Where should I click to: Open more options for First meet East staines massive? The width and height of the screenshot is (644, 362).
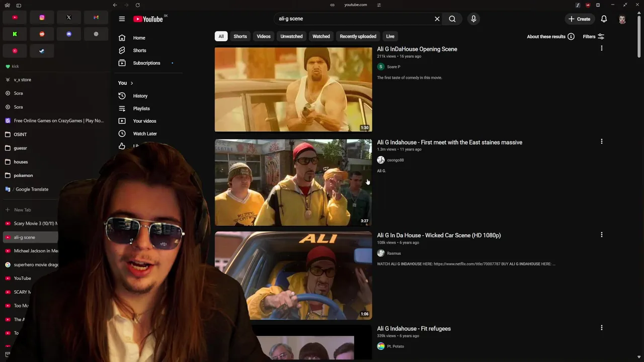[601, 141]
